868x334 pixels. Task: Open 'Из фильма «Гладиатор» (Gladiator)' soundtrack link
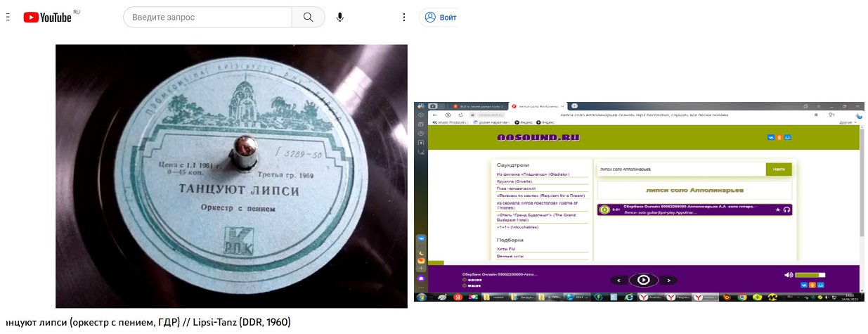(x=533, y=174)
